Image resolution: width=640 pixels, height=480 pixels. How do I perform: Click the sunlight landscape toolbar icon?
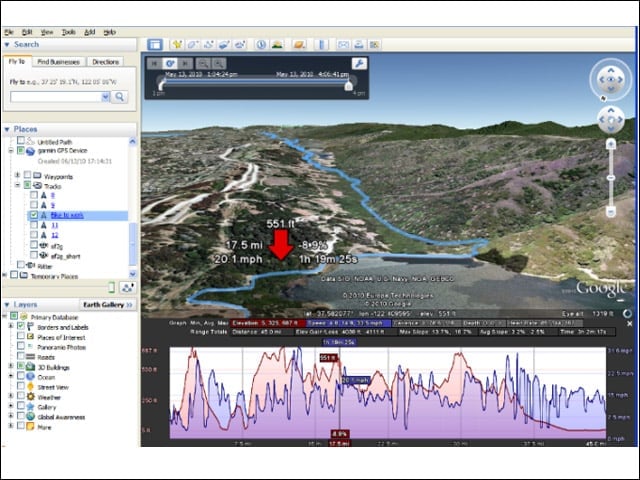(x=277, y=44)
